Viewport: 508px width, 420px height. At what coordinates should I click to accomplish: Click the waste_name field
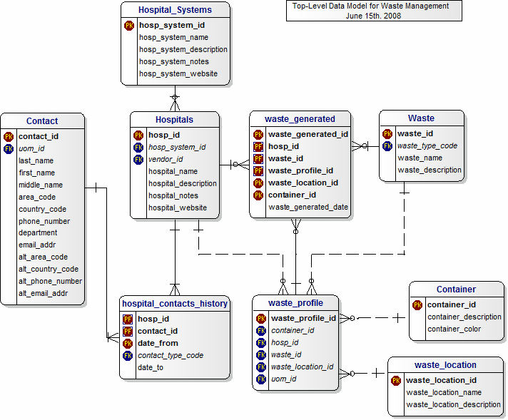(420, 158)
